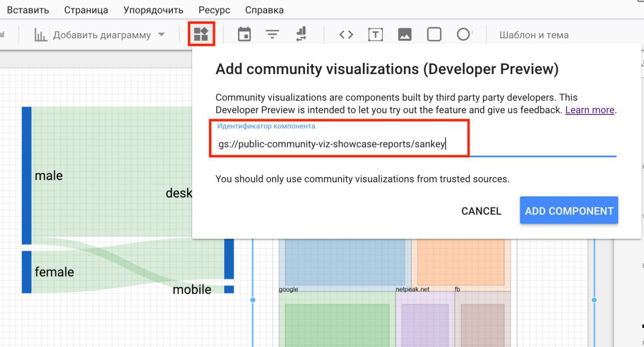Select the Circle shape tool
The height and width of the screenshot is (347, 644).
(463, 35)
